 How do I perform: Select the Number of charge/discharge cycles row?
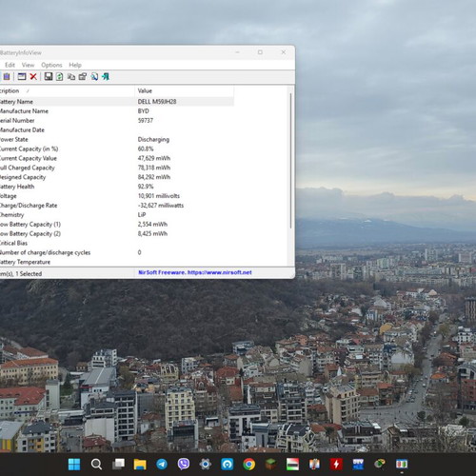(117, 252)
